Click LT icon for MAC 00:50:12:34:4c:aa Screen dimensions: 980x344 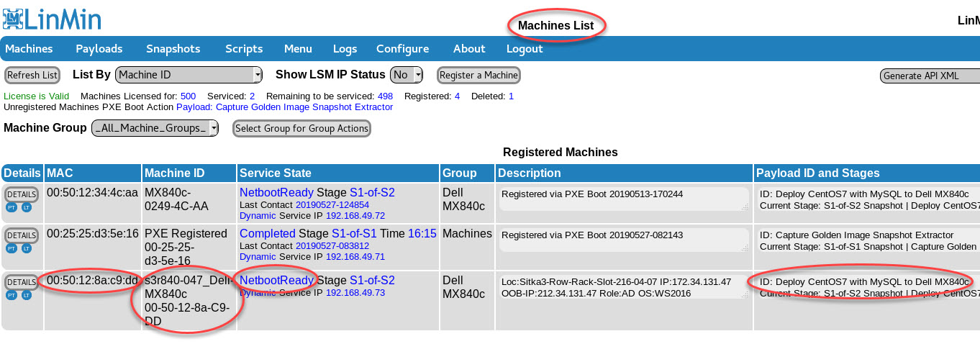(x=27, y=207)
